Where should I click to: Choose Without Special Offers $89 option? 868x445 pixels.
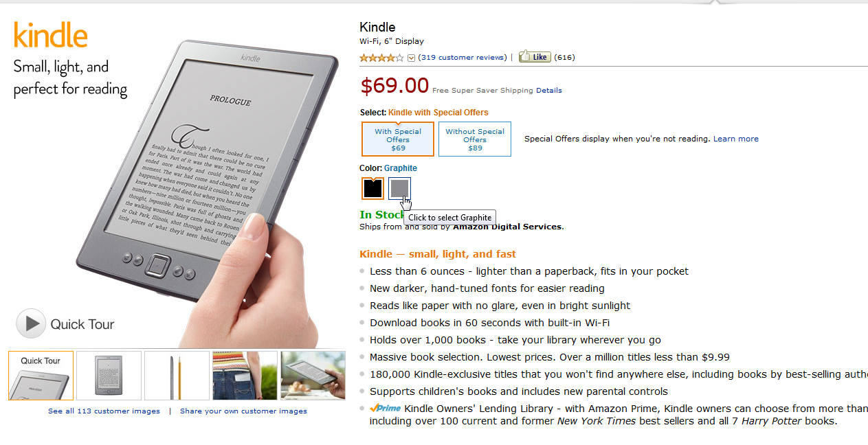point(475,139)
